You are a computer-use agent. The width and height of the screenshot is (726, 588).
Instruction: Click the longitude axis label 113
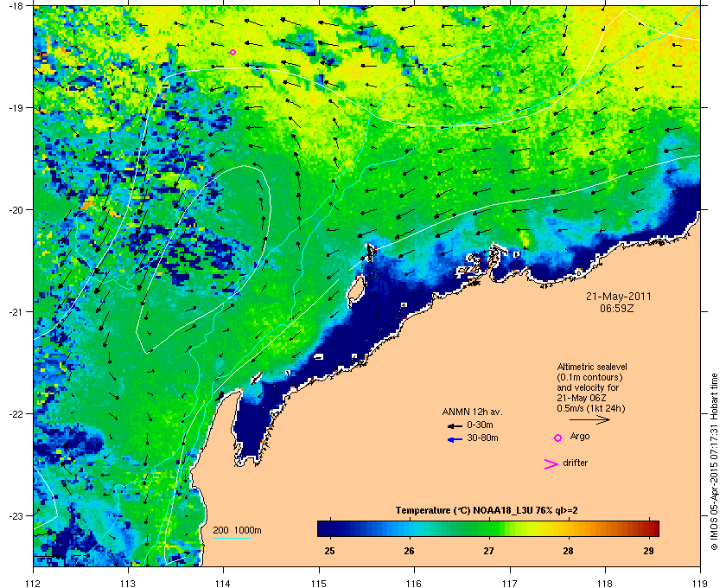[x=128, y=583]
